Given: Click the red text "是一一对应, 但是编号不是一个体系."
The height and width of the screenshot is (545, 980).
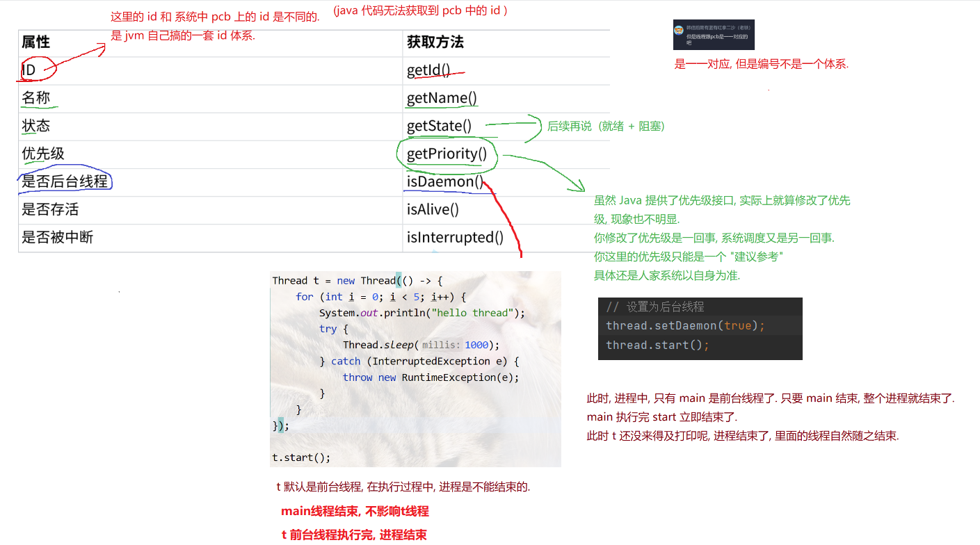Looking at the screenshot, I should [762, 64].
